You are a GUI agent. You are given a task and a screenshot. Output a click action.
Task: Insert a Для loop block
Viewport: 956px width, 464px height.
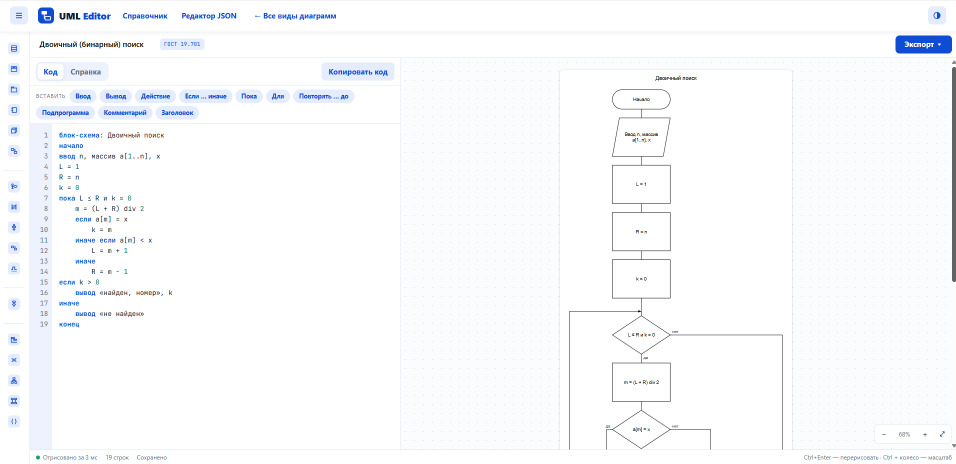[x=277, y=96]
